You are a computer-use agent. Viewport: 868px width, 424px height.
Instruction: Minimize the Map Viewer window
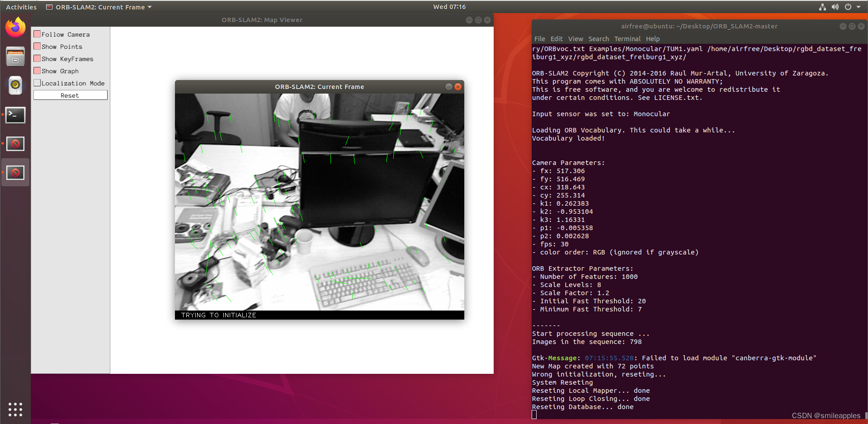[x=469, y=20]
